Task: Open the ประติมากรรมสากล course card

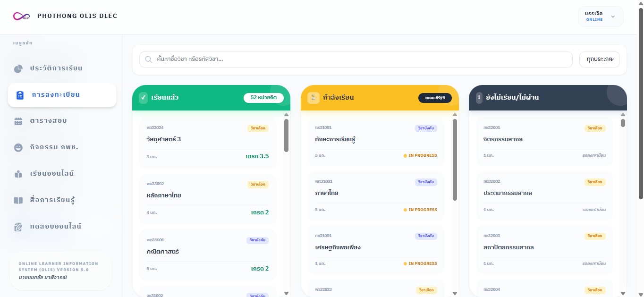Action: click(544, 195)
